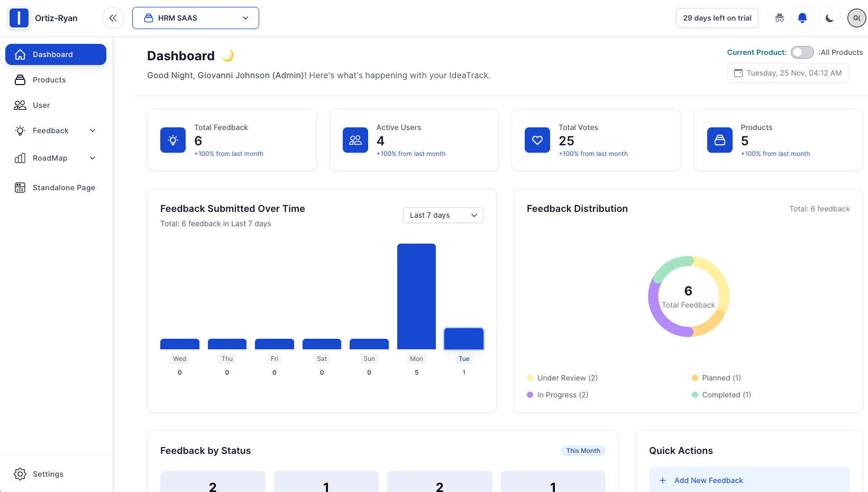Viewport: 868px width, 492px height.
Task: Toggle Under Review legend item
Action: click(562, 378)
